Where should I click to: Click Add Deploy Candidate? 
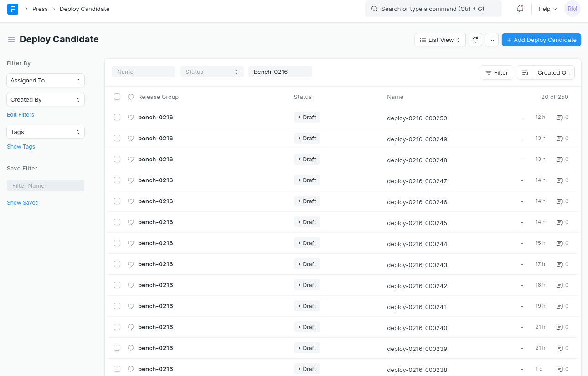coord(541,40)
